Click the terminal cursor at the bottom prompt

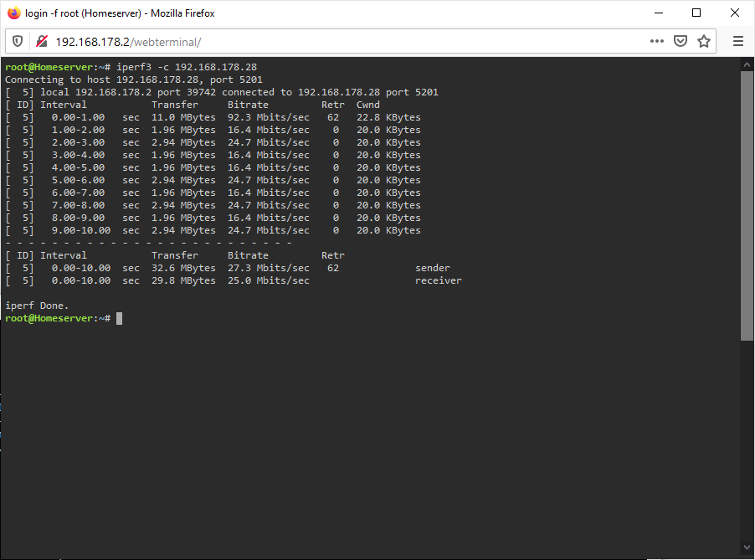click(120, 318)
